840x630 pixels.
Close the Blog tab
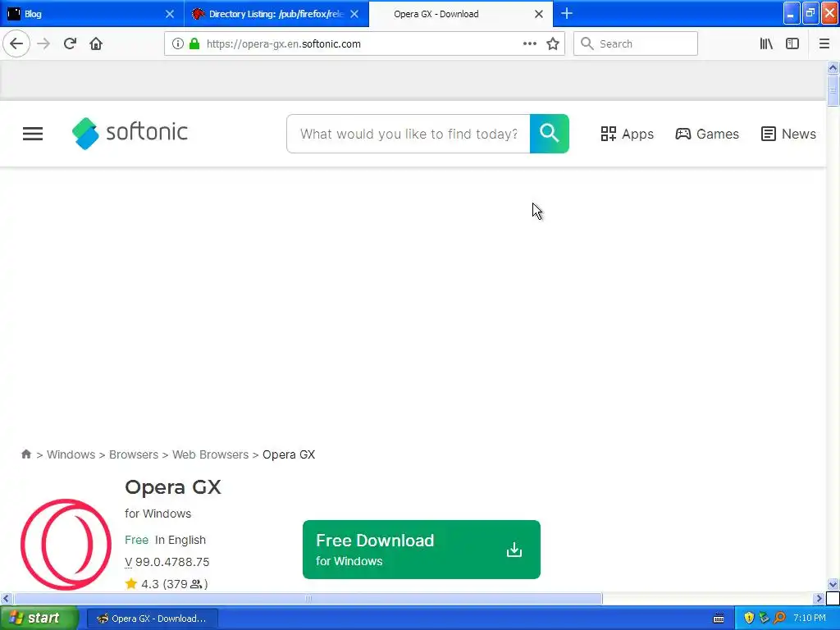click(170, 14)
